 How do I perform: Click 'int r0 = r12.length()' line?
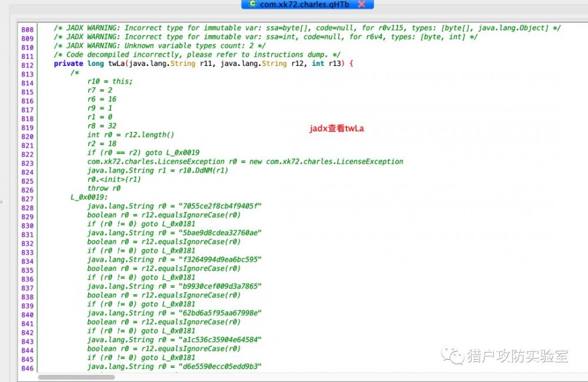(131, 135)
